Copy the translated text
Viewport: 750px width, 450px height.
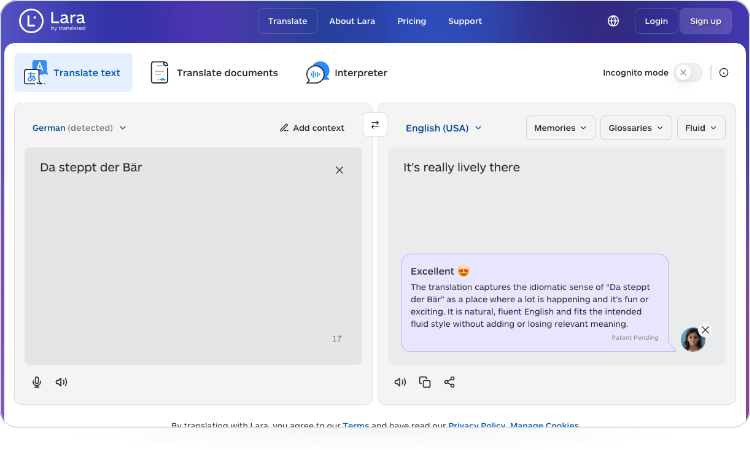[425, 382]
